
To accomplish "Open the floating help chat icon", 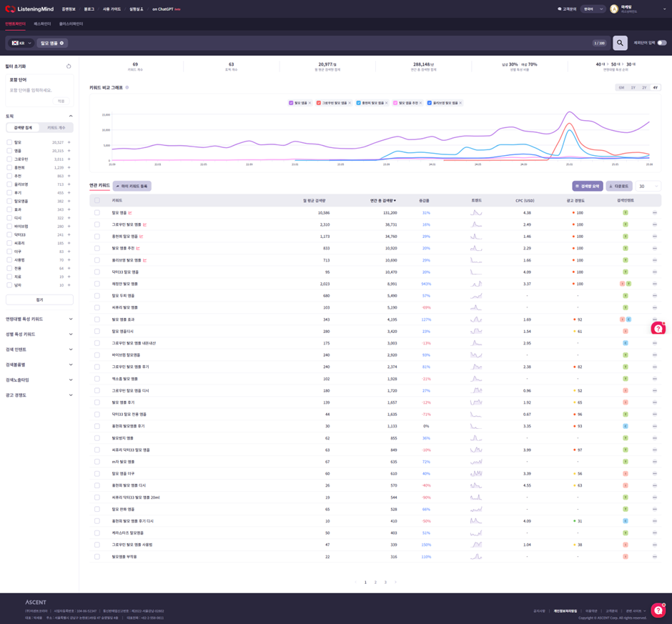I will coord(658,328).
